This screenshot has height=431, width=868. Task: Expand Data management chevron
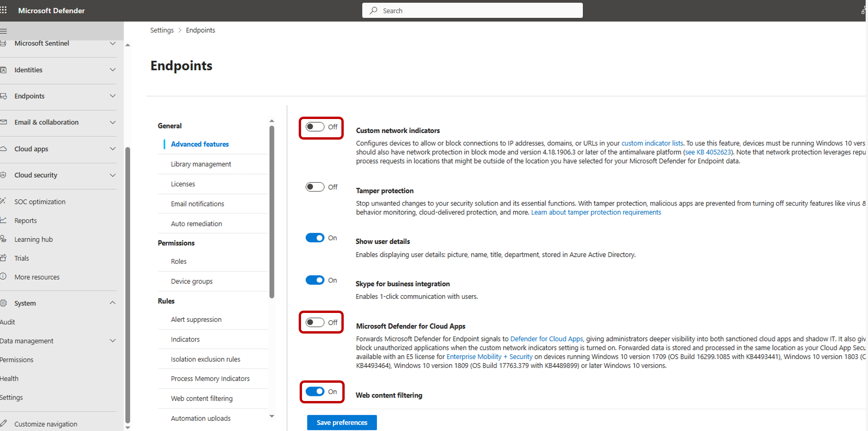[113, 341]
